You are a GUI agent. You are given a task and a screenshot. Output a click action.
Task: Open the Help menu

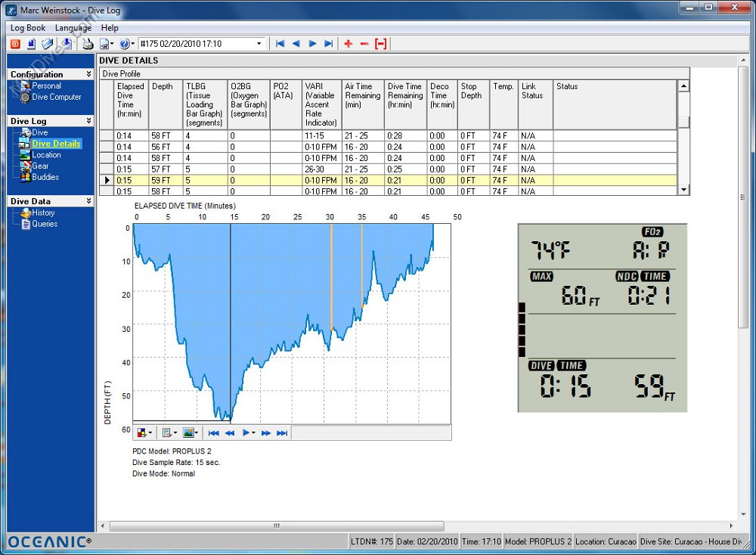point(110,28)
